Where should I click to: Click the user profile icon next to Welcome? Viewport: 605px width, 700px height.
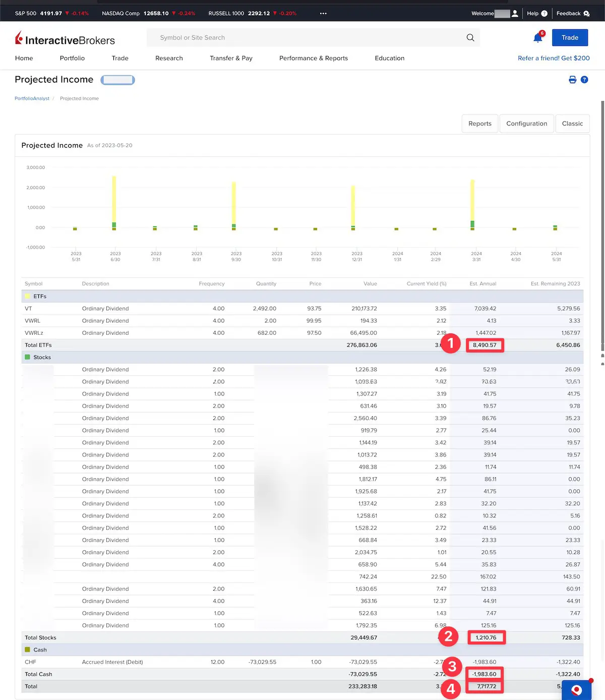point(515,14)
